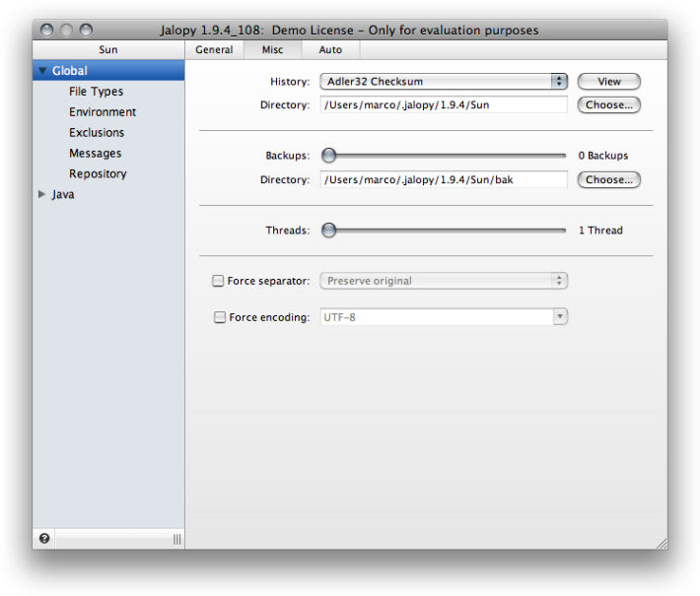Click the Threads slider knob
The image size is (700, 596).
click(x=329, y=231)
